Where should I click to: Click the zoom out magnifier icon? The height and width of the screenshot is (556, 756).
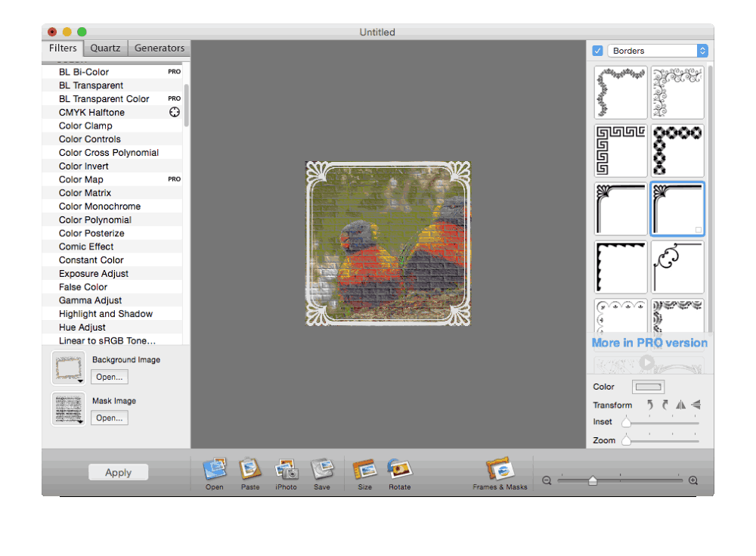[547, 480]
